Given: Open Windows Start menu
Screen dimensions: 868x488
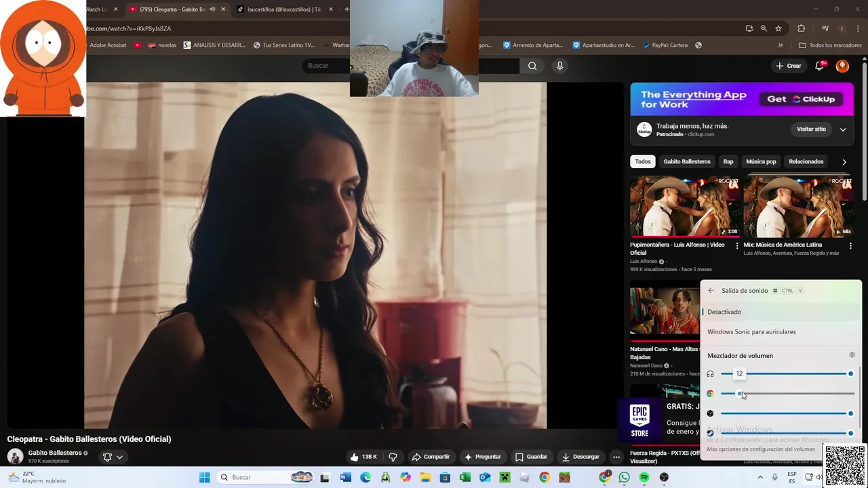Looking at the screenshot, I should coord(204,477).
